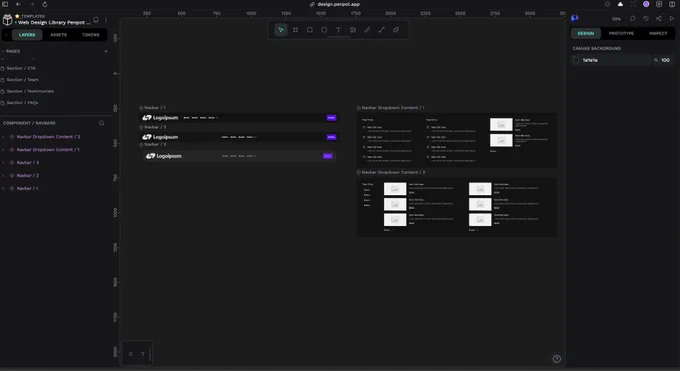Click the Component / Navbars page title

(29, 123)
